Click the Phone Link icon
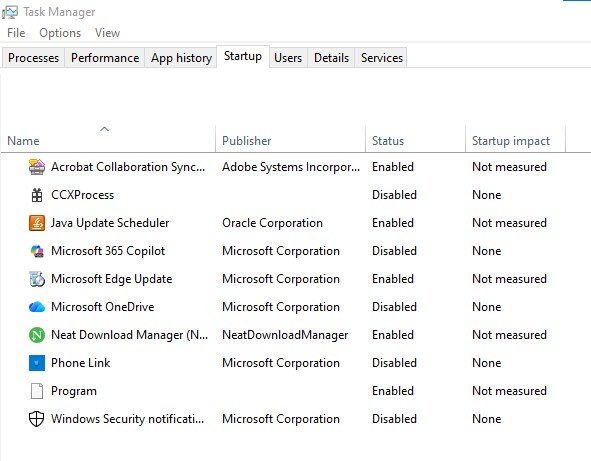The height and width of the screenshot is (461, 591). pyautogui.click(x=37, y=363)
